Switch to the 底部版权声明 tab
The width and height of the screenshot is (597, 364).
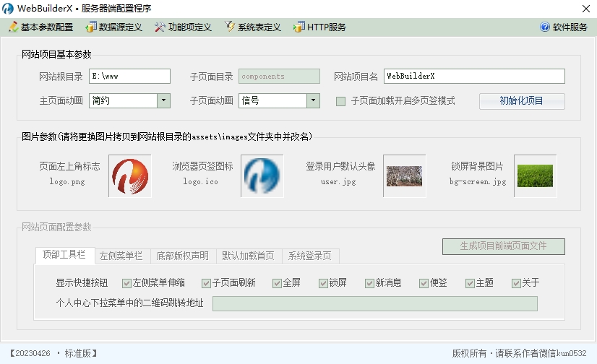click(183, 256)
